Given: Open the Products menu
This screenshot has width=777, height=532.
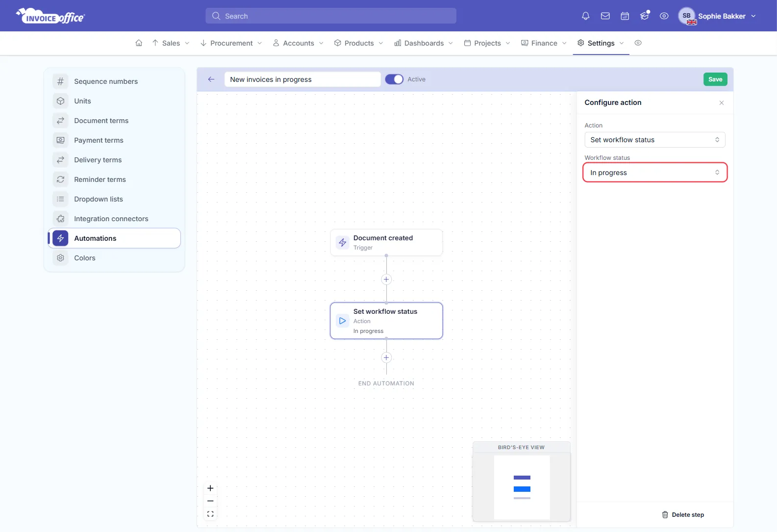Looking at the screenshot, I should (x=359, y=43).
